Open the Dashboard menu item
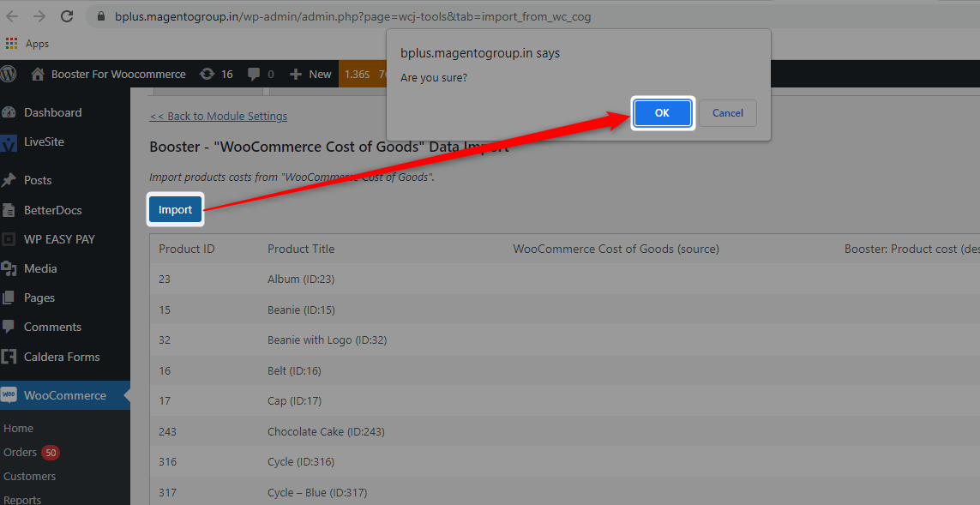 [x=52, y=112]
